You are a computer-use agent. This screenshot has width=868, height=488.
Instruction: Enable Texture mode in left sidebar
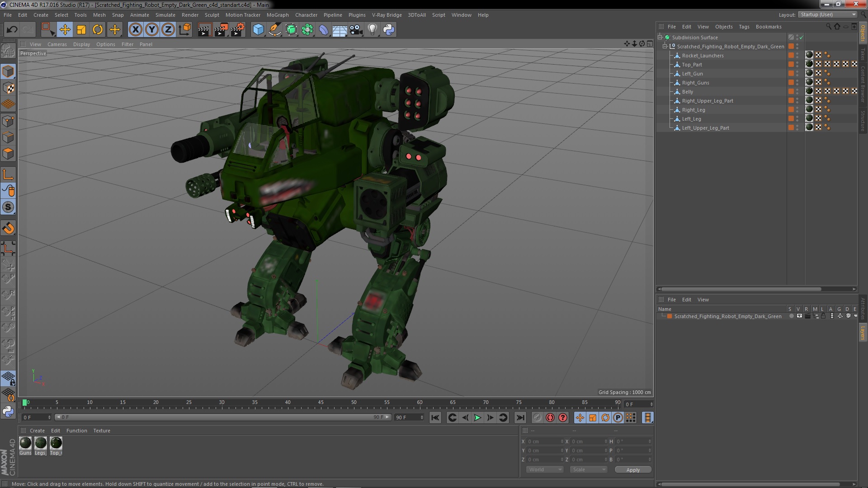8,88
